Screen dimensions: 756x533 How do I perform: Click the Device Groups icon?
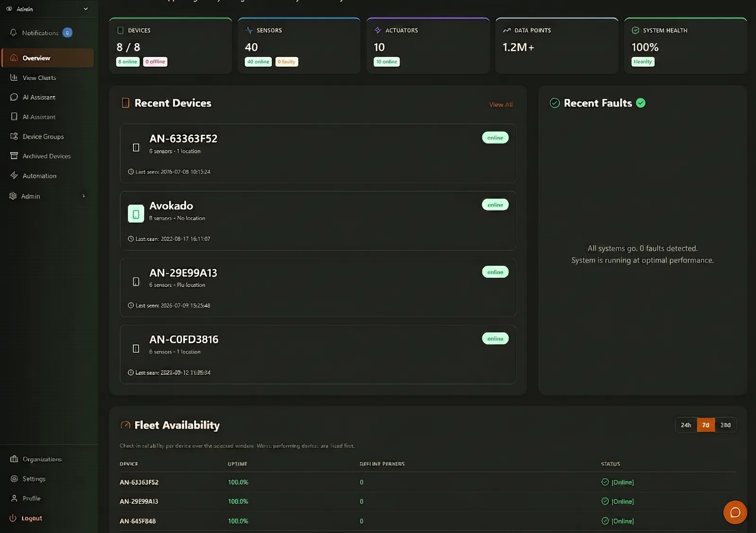pos(14,136)
